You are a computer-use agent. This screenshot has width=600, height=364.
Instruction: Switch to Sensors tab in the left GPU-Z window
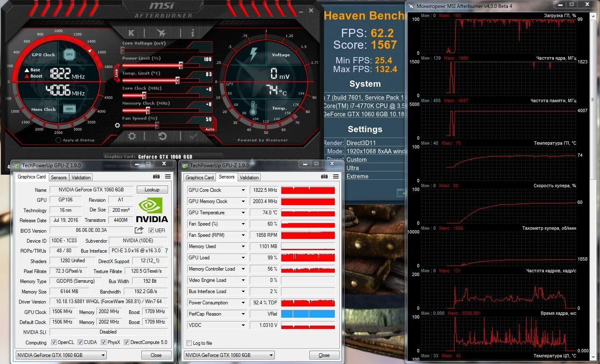59,178
